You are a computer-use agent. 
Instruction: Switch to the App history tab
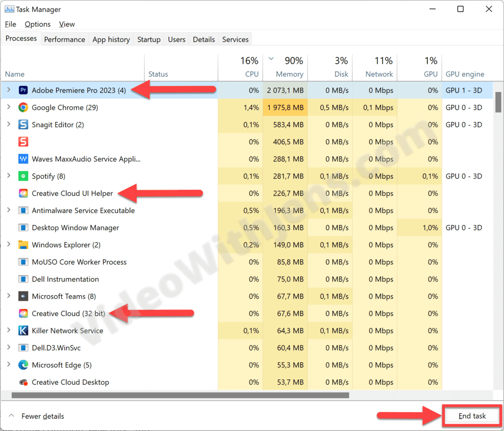coord(111,39)
